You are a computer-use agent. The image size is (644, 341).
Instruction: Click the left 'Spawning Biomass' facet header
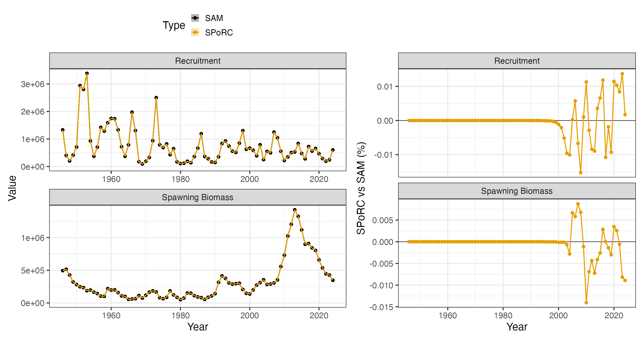coord(197,197)
